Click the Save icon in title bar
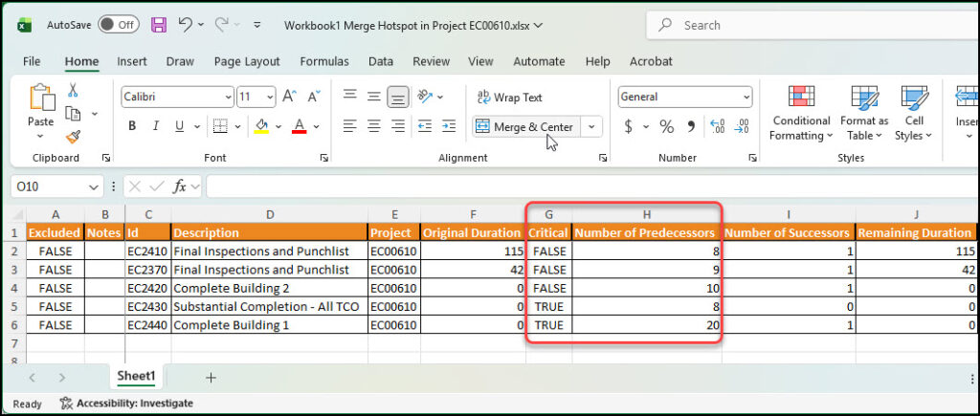This screenshot has height=416, width=980. 160,25
